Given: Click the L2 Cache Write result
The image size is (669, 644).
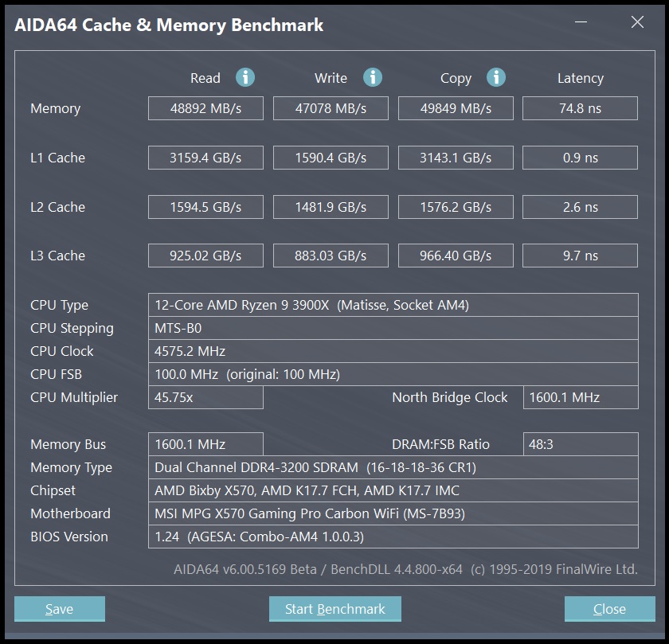Looking at the screenshot, I should [x=331, y=207].
